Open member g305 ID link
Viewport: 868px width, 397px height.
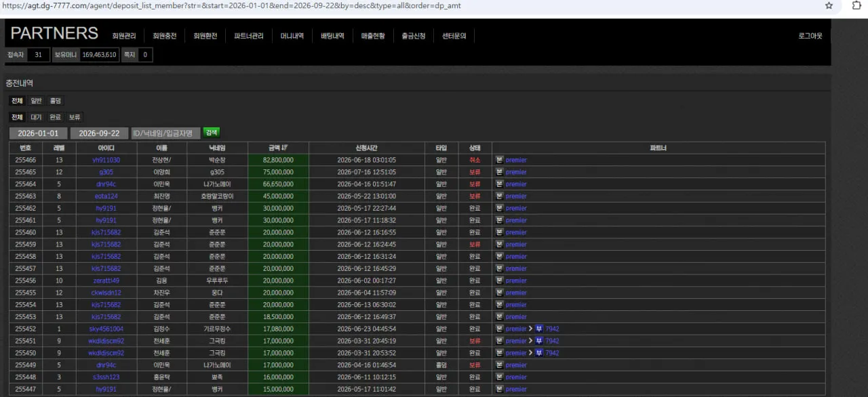tap(106, 172)
